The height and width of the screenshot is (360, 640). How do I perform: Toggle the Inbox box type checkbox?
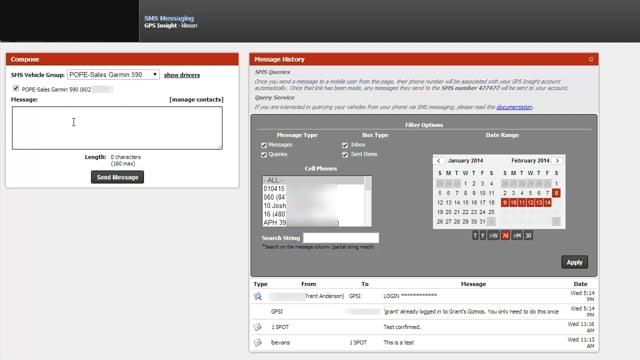coord(345,145)
